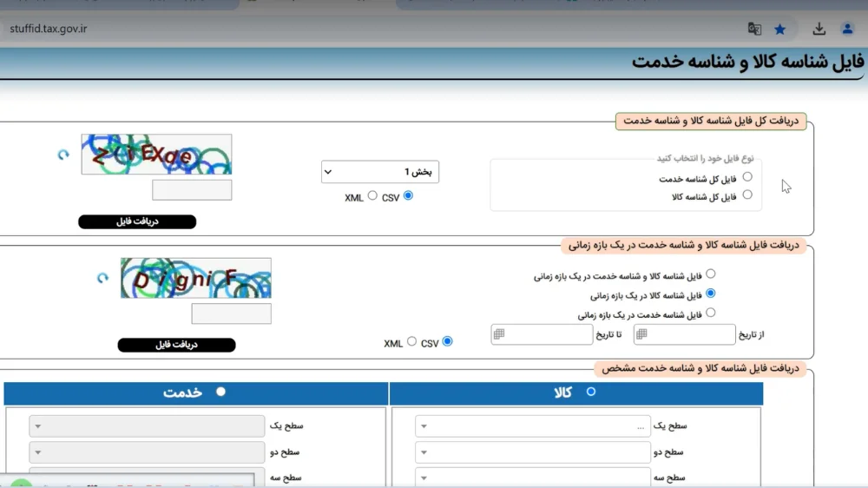Choose CSV format in first section
868x488 pixels.
pyautogui.click(x=409, y=195)
